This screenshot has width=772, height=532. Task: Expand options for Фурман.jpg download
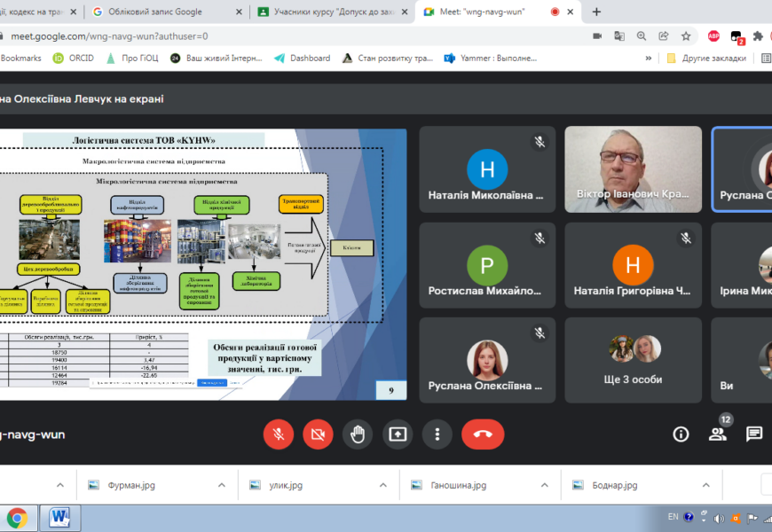tap(222, 485)
